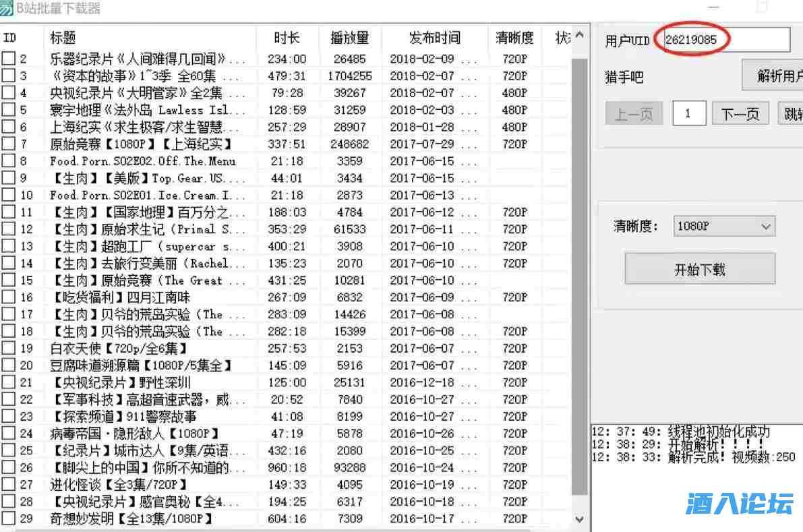Tick checkbox for row 7 原始竞赛
This screenshot has height=532, width=803.
tap(8, 144)
